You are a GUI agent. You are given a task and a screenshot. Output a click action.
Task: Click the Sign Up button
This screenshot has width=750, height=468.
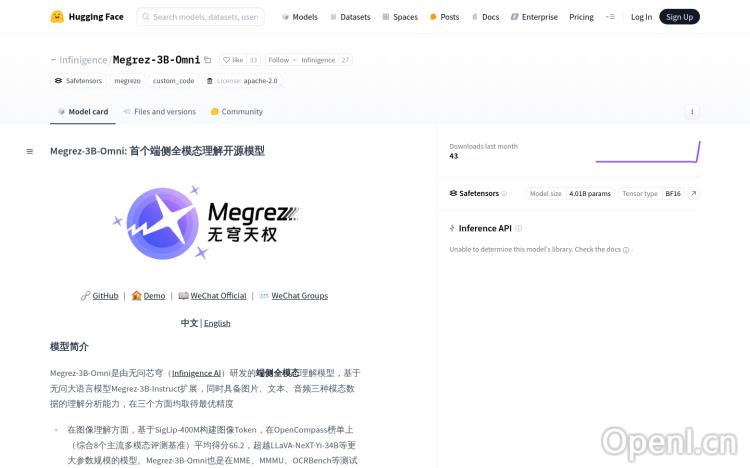(x=679, y=17)
